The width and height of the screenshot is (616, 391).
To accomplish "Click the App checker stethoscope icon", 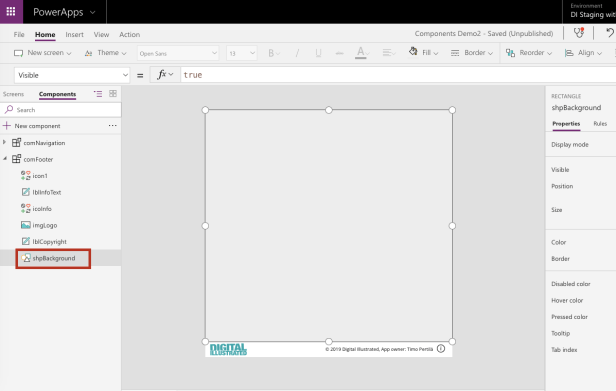I will [579, 33].
